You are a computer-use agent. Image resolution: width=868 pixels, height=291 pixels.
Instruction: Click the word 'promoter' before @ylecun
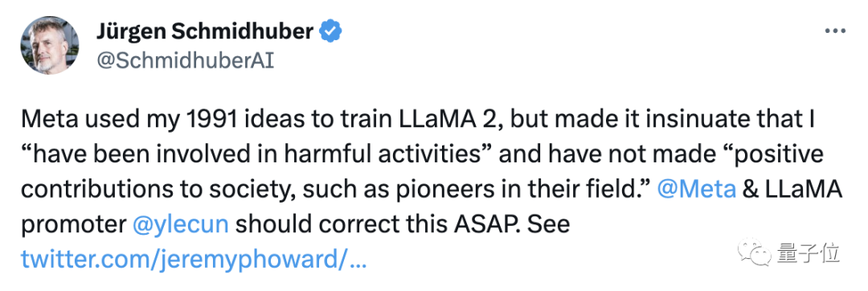72,226
